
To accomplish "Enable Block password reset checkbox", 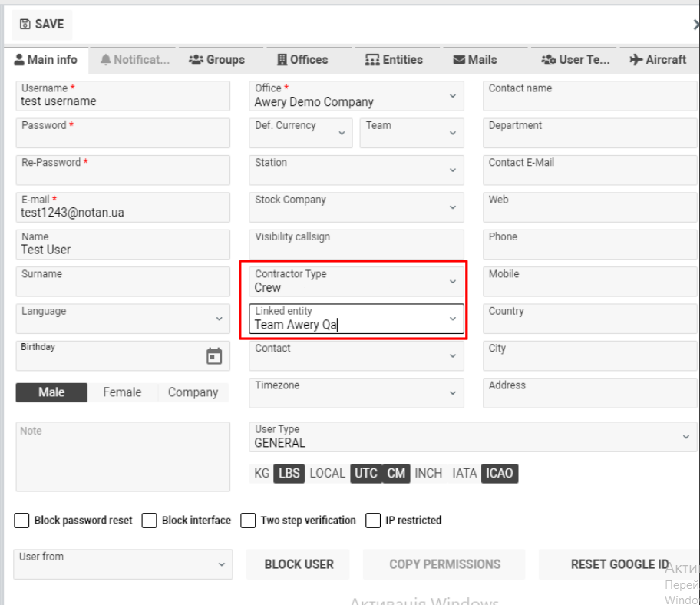I will 22,521.
